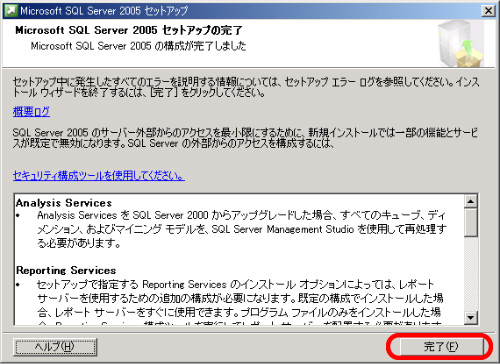Close the SQL Server 2005 setup dialog
The width and height of the screenshot is (500, 364).
click(488, 11)
